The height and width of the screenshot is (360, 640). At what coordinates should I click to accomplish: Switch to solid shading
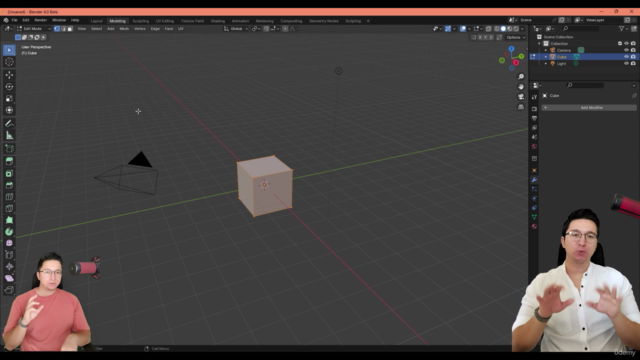pos(503,29)
